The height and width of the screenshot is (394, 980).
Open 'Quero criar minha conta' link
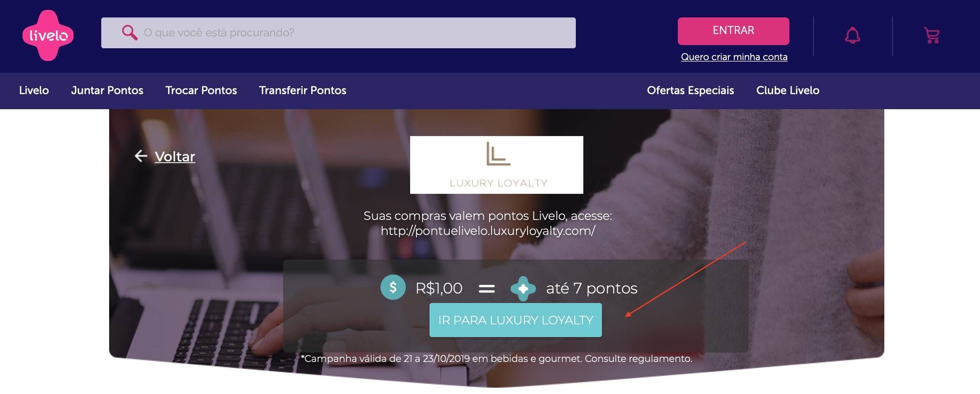tap(734, 57)
